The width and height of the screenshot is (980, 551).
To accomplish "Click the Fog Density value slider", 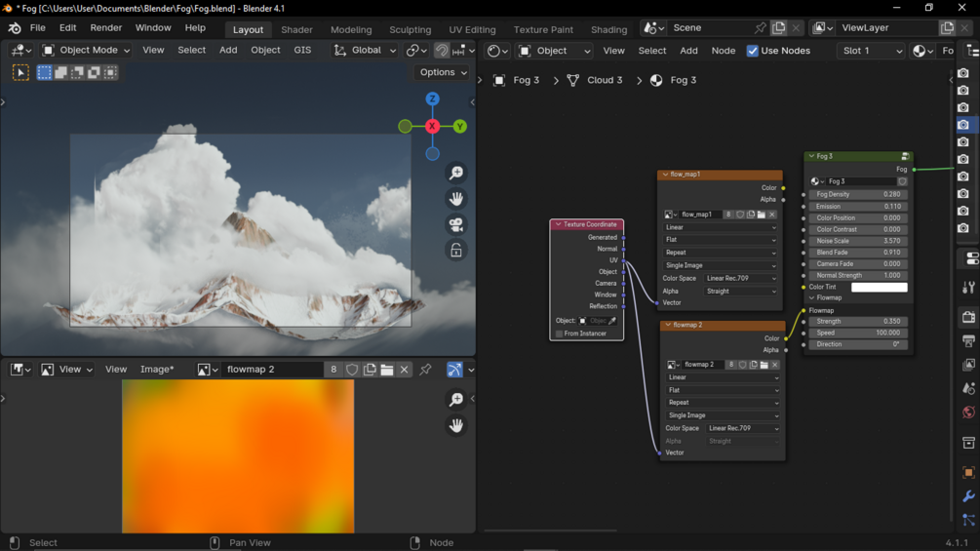I will click(858, 194).
